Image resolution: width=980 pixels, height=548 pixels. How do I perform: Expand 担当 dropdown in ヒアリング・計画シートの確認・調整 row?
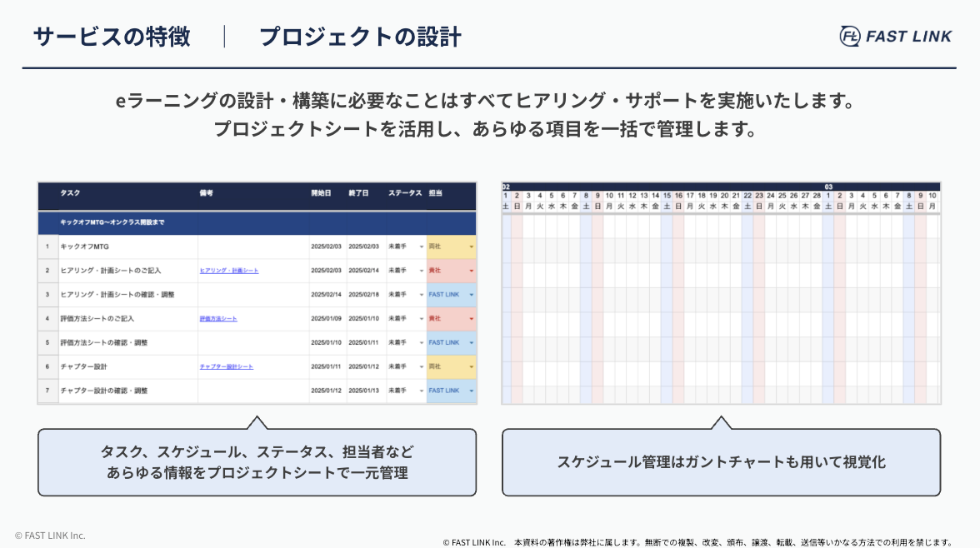tap(472, 294)
